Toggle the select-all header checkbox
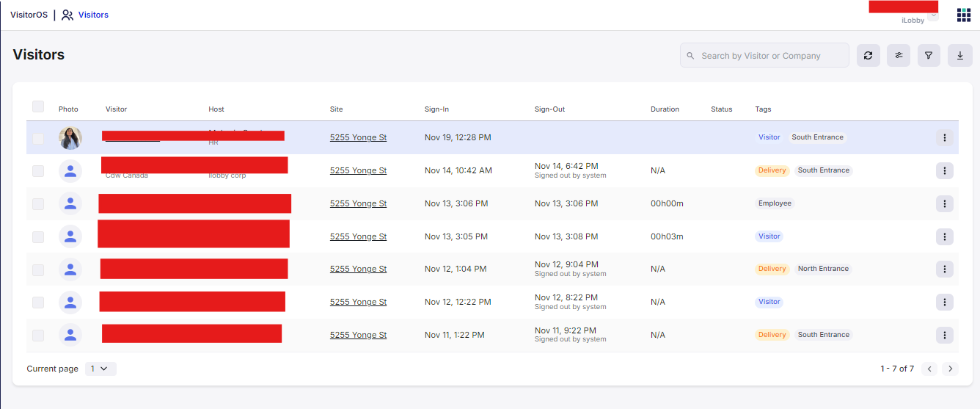The image size is (980, 409). coord(38,107)
